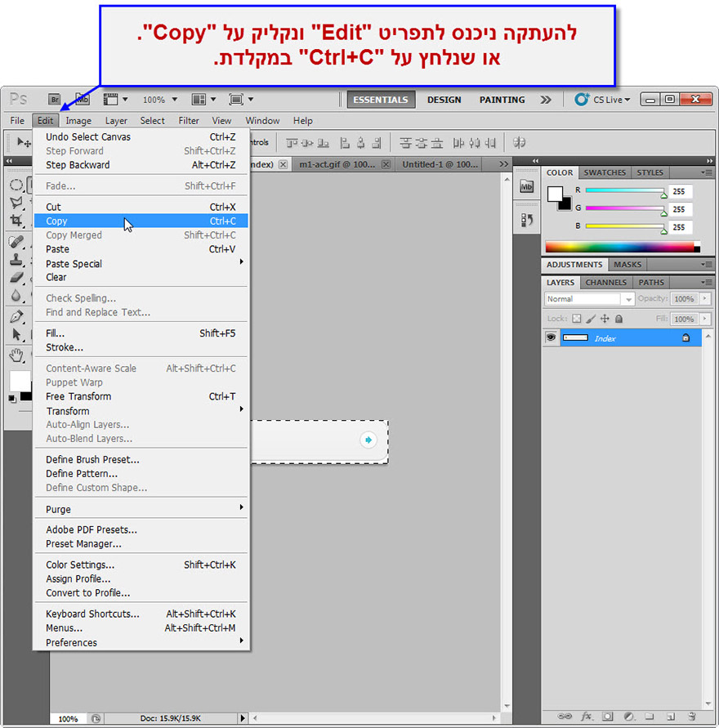Click Distribute Top Edges icon
Image resolution: width=719 pixels, height=728 pixels.
click(406, 143)
